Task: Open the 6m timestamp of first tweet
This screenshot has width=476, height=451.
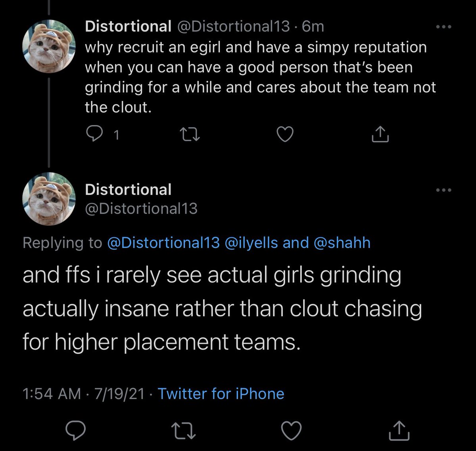Action: click(313, 27)
